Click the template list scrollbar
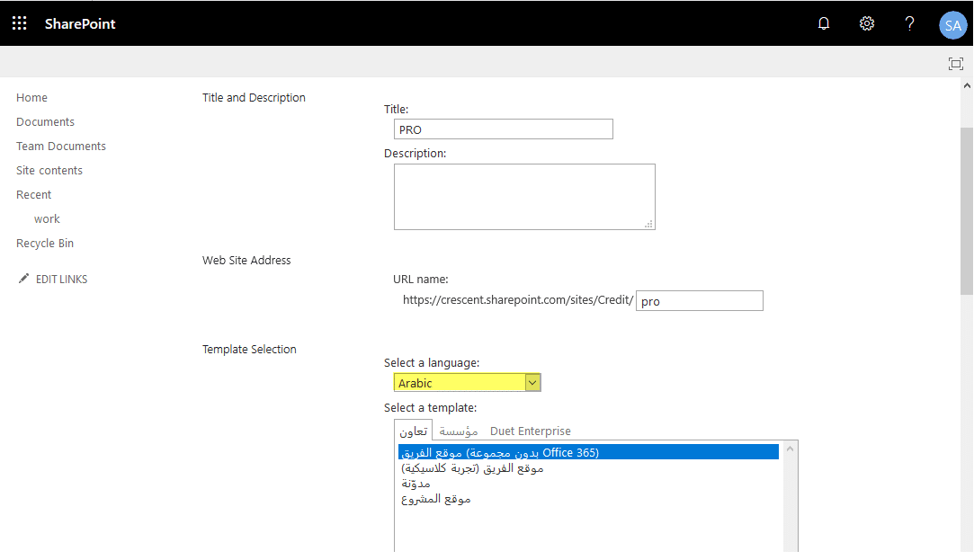 coord(791,494)
